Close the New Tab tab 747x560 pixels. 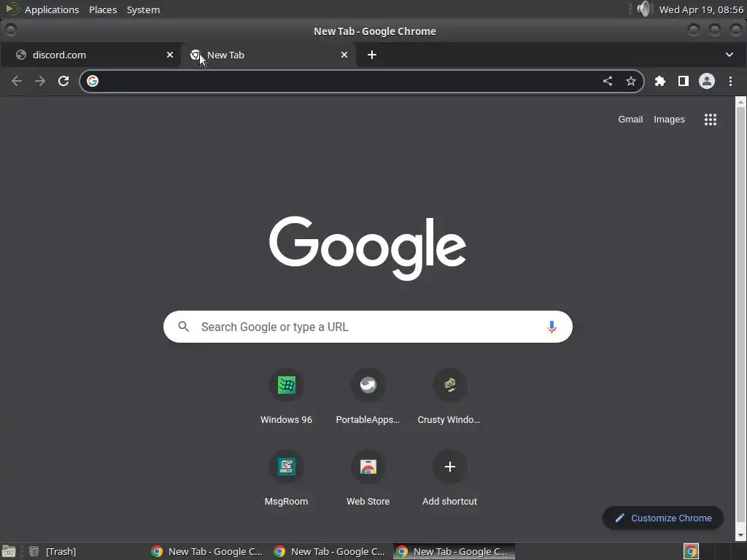(344, 55)
